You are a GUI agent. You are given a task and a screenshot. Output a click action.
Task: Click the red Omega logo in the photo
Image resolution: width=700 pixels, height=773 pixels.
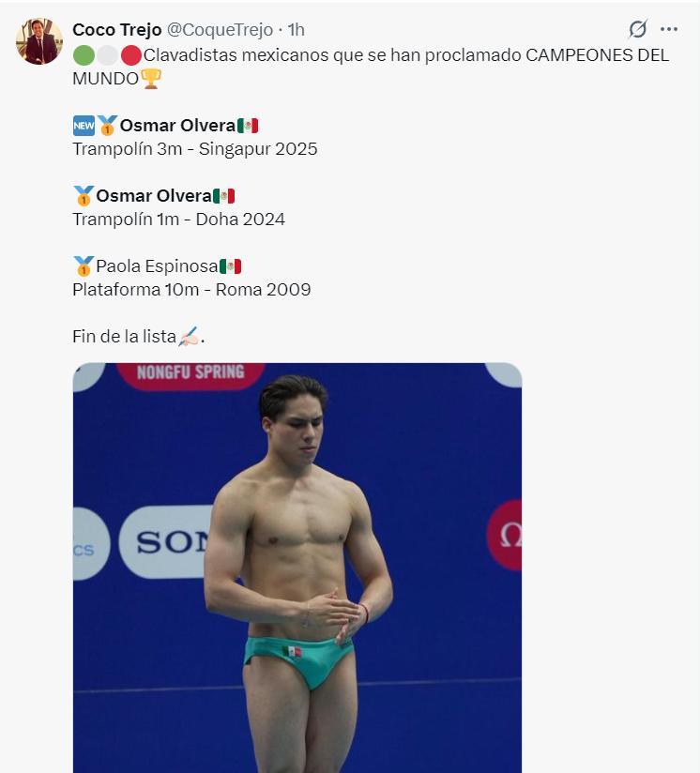point(504,536)
